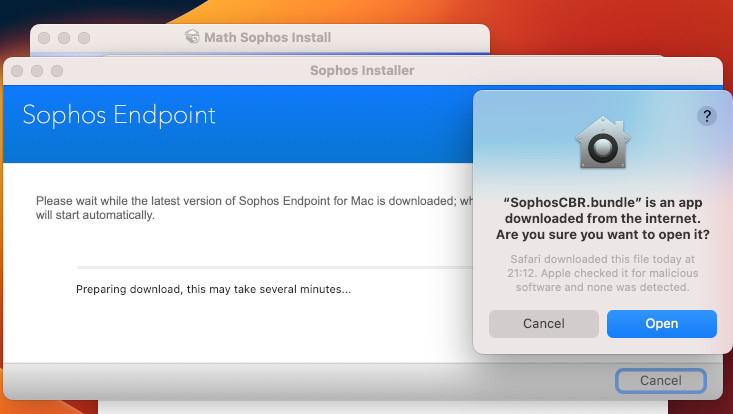This screenshot has width=733, height=414.
Task: Close the Math Sophos Install window
Action: [44, 38]
